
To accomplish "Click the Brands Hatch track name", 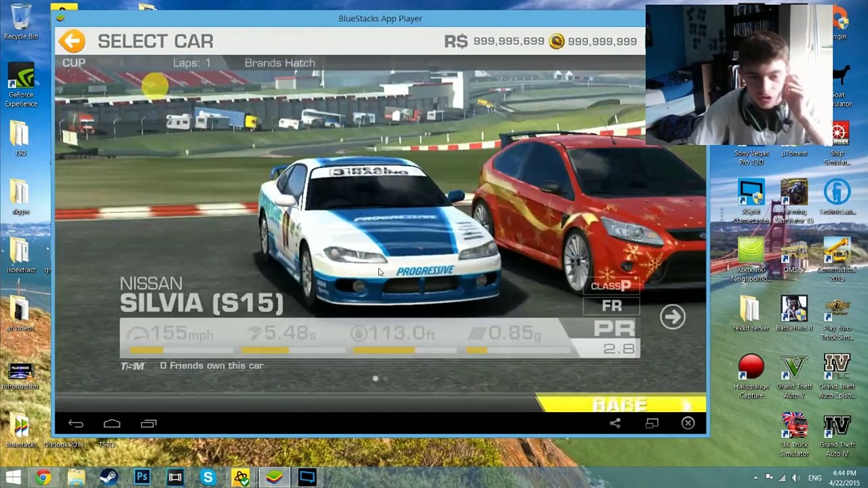I will (279, 63).
